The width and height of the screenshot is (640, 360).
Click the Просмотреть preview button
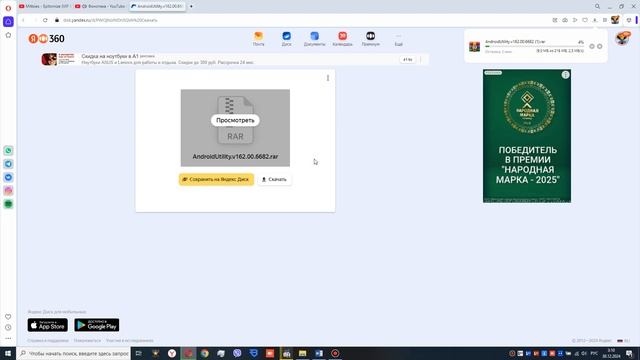(235, 120)
